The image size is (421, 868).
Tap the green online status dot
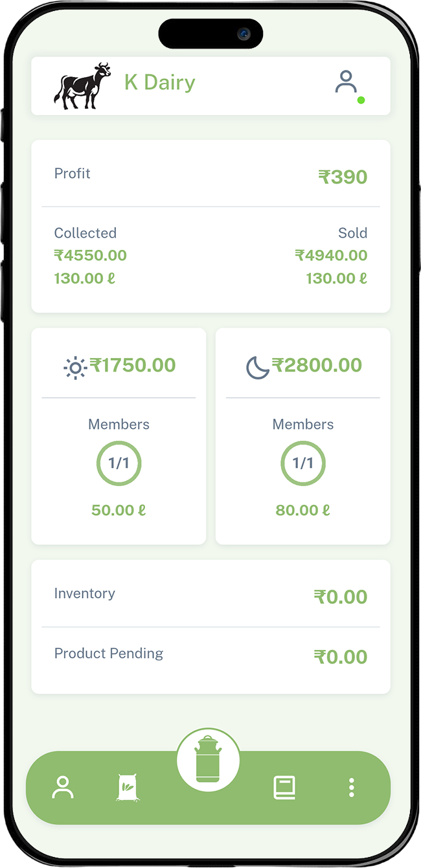click(361, 100)
